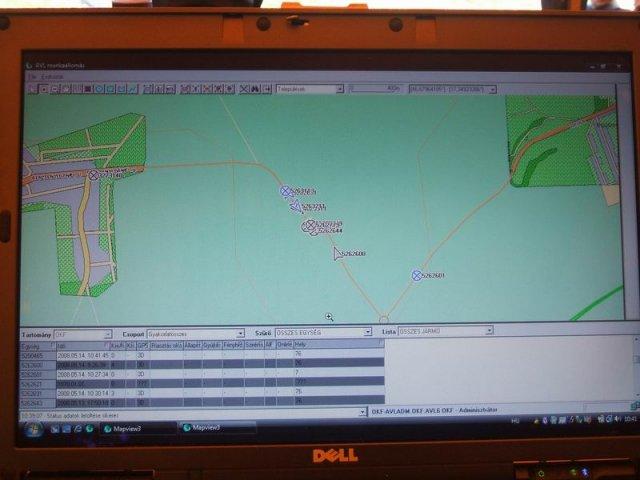Image resolution: width=640 pixels, height=480 pixels.
Task: Click the X-shaped icon in the toolbar
Action: (x=244, y=89)
